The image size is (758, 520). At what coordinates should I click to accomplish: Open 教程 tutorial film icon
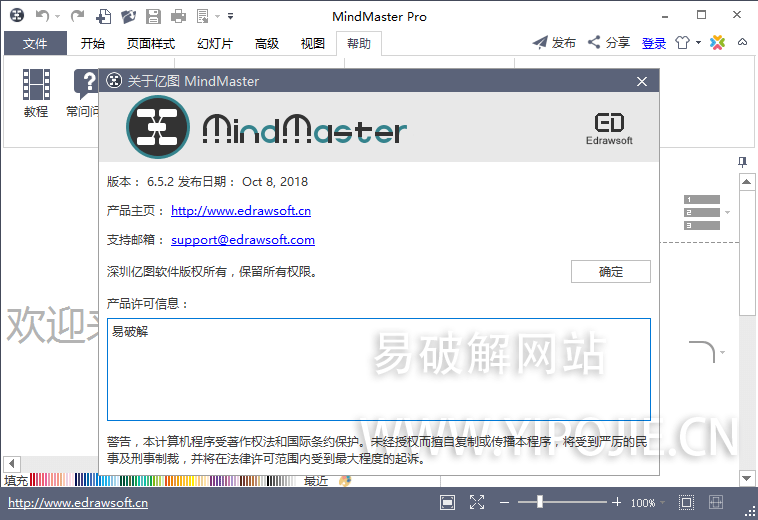coord(36,94)
